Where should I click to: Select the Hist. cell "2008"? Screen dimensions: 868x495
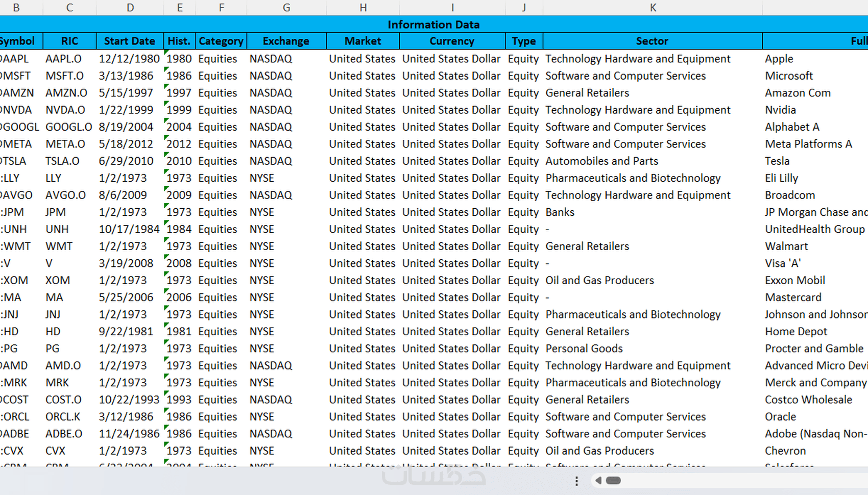click(179, 263)
